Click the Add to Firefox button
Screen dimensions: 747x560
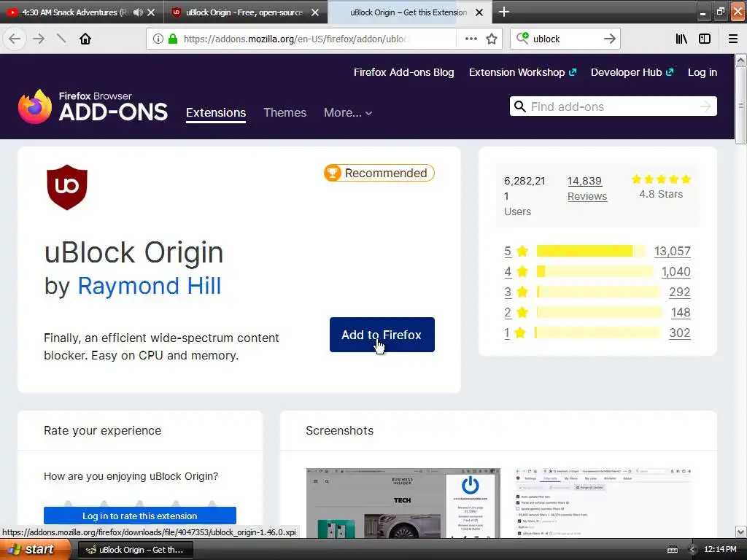pyautogui.click(x=382, y=335)
